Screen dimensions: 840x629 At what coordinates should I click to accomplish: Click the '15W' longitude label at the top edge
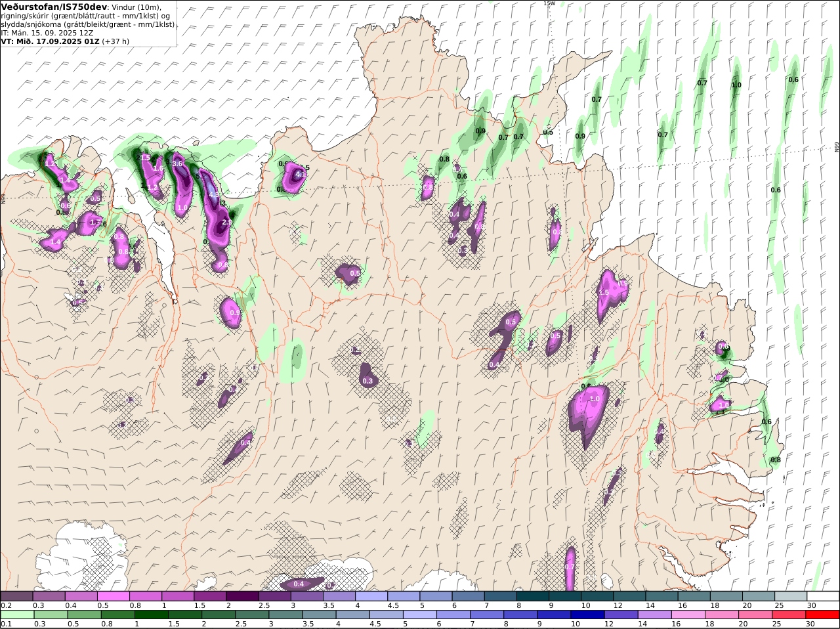[549, 3]
